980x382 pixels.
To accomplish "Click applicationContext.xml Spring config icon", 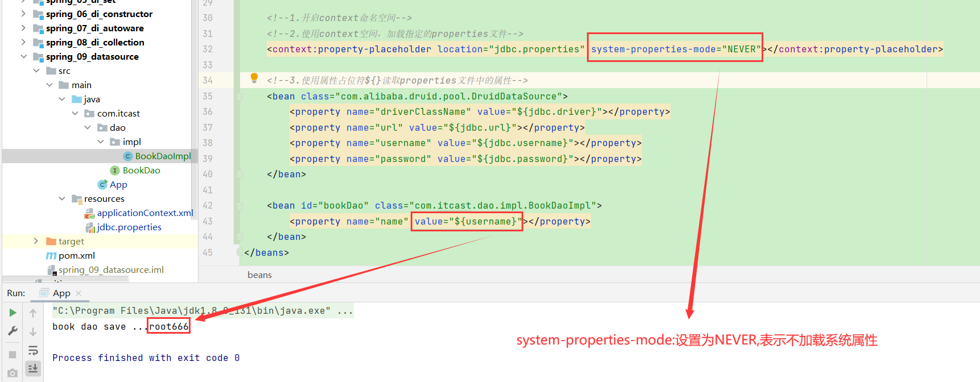I will coord(89,213).
